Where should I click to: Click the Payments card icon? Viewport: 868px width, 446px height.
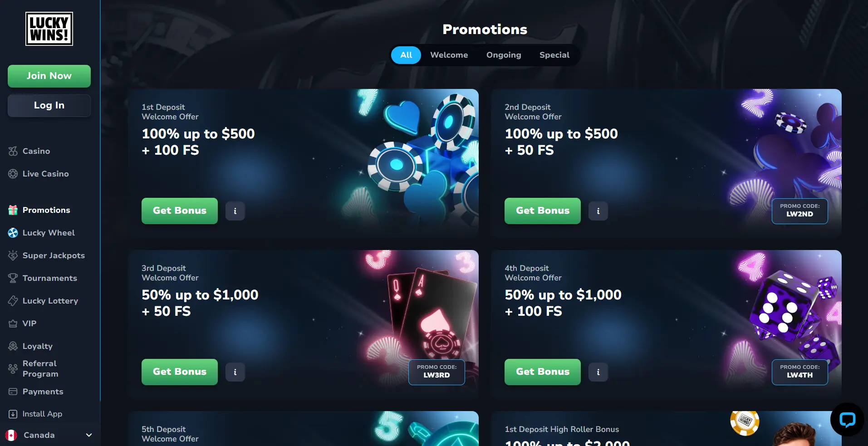[x=13, y=392]
